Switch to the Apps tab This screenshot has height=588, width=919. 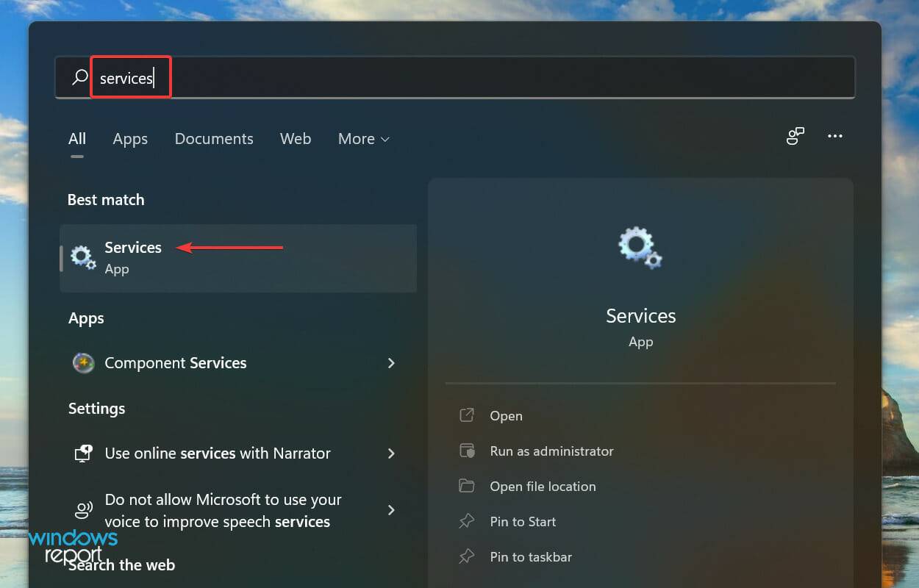[x=130, y=139]
